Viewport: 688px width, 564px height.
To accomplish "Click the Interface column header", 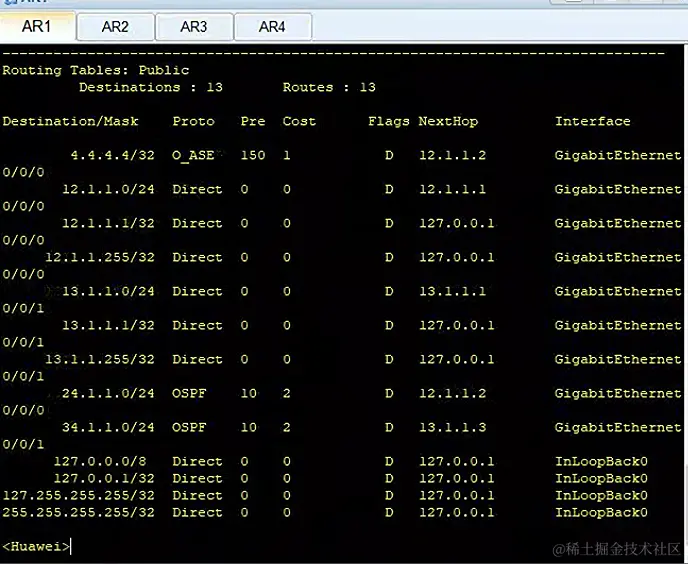I will pyautogui.click(x=593, y=122).
